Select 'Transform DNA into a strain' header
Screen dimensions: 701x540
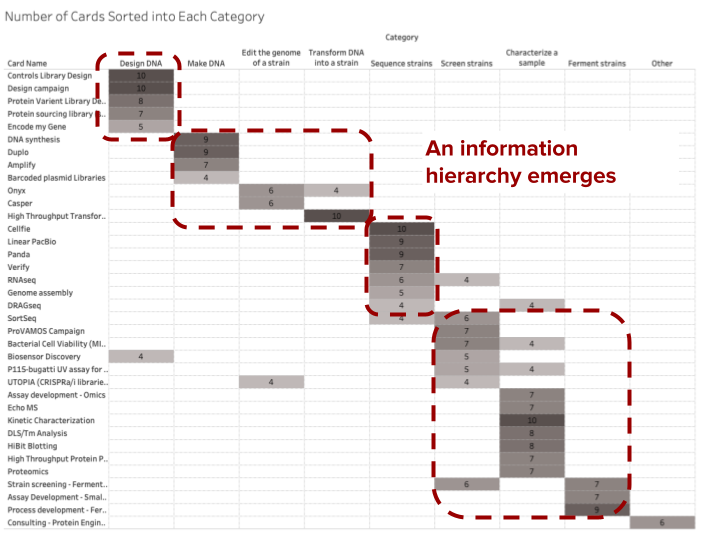coord(336,58)
